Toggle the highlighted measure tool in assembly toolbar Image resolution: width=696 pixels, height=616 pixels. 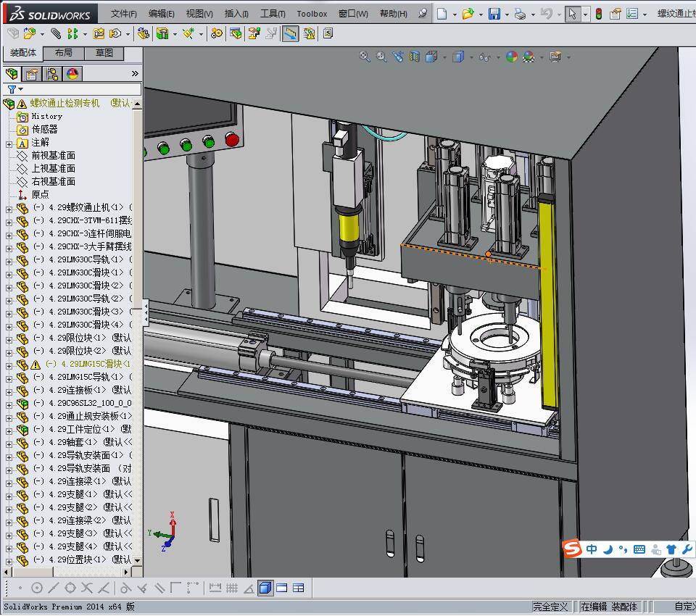290,33
